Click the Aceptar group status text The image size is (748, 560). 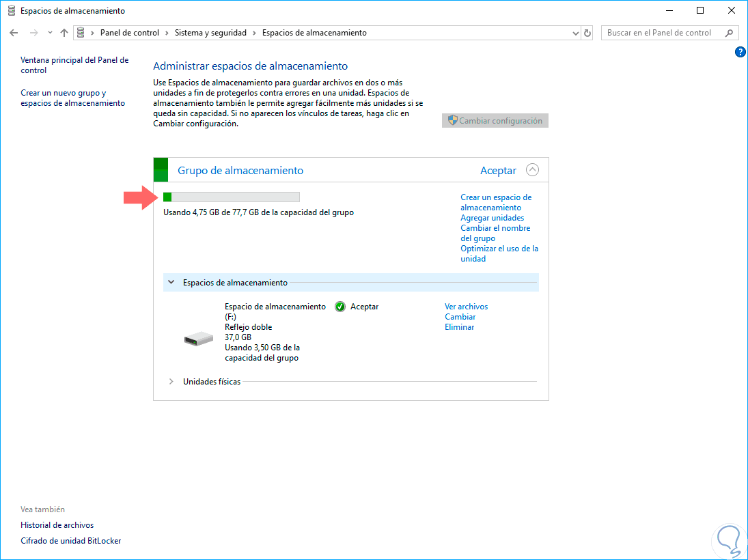coord(498,170)
